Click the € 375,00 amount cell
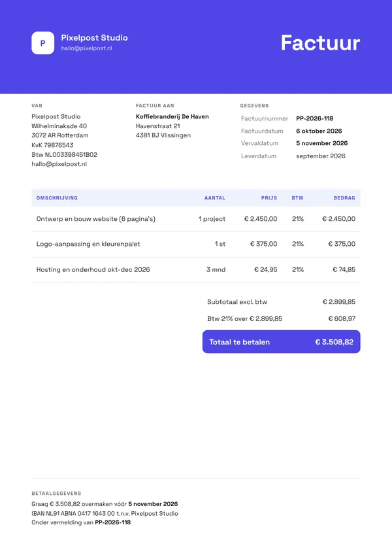The width and height of the screenshot is (392, 555). tap(342, 244)
